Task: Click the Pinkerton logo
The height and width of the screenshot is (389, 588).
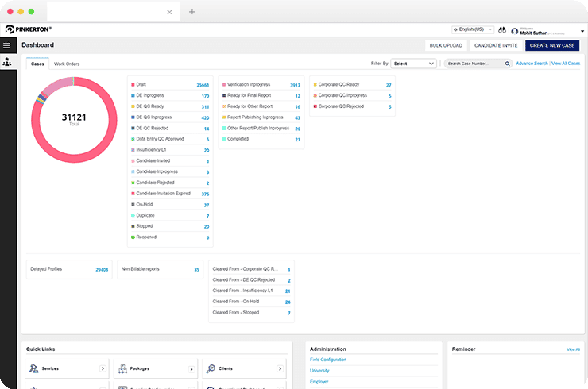Action: (x=29, y=29)
